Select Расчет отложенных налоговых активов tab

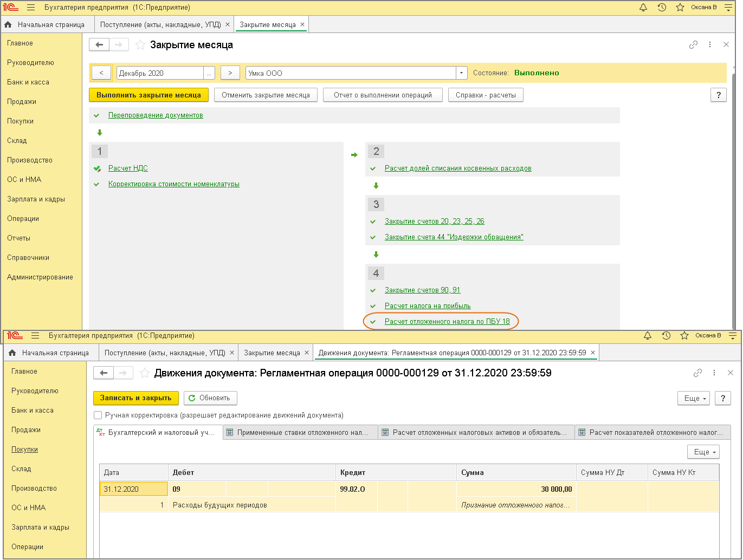tap(477, 433)
